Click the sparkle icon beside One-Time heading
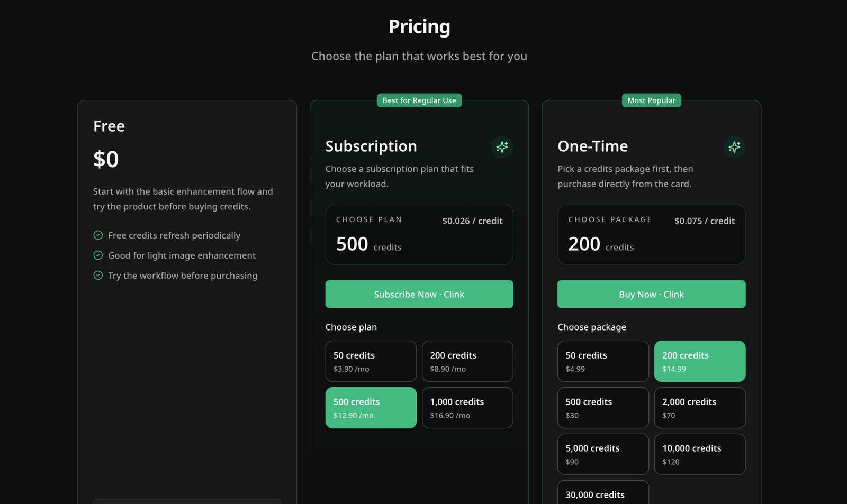Viewport: 847px width, 504px height. pos(734,147)
